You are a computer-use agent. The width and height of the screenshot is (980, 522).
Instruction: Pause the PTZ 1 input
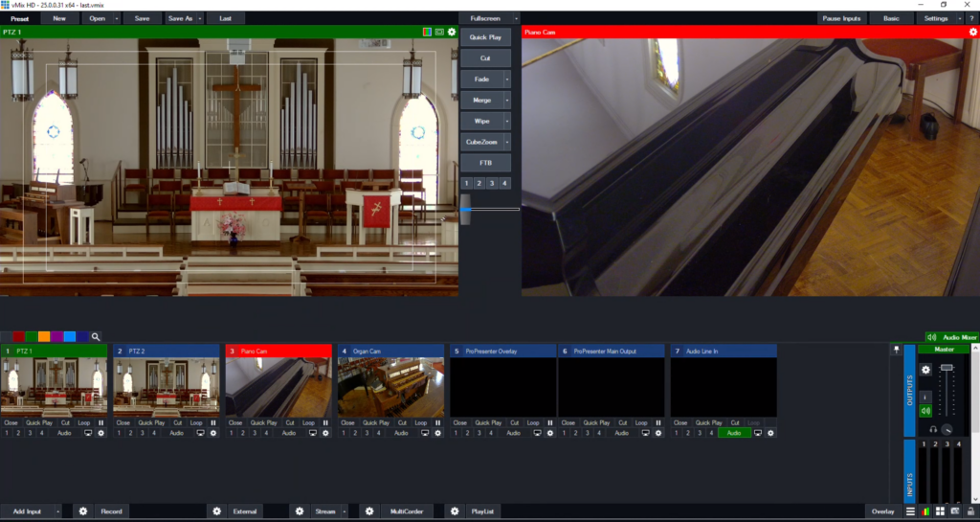[100, 422]
